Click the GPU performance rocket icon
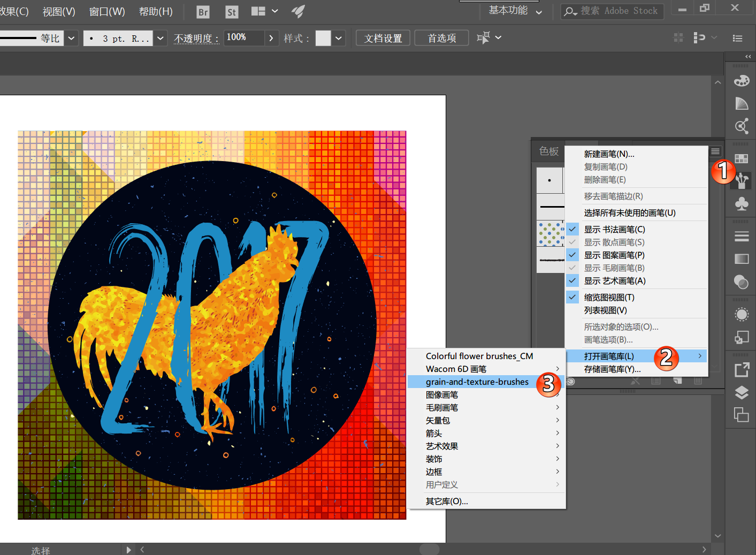The width and height of the screenshot is (756, 555). point(299,11)
